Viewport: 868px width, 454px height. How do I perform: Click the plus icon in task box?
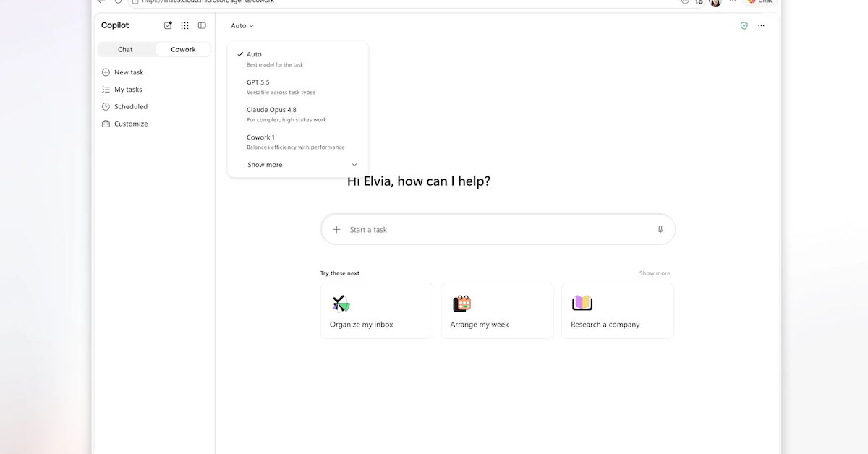click(x=336, y=229)
